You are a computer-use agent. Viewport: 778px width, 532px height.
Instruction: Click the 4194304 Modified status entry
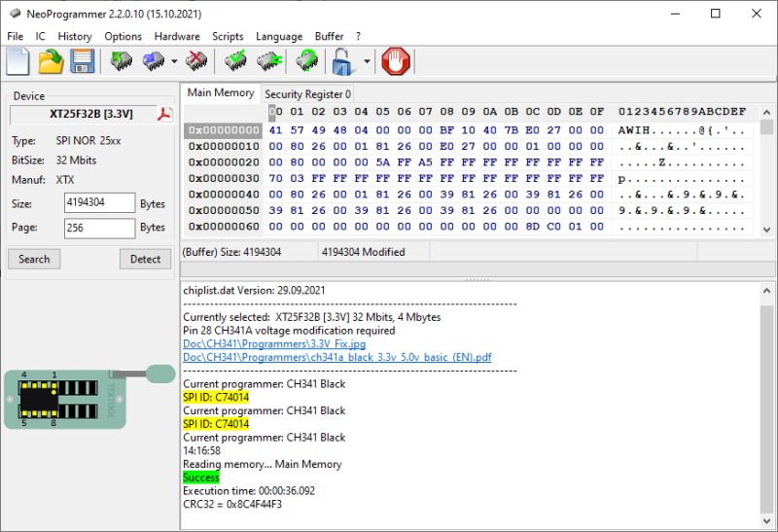click(x=363, y=252)
